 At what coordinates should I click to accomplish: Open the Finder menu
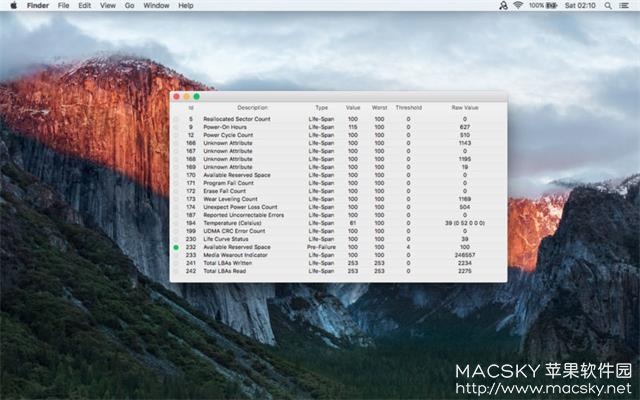click(38, 6)
